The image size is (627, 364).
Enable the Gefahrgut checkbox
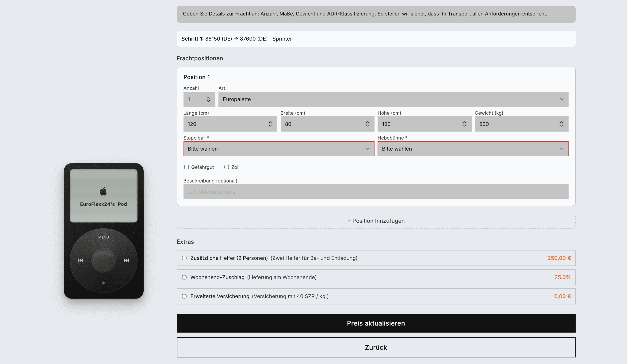[187, 167]
